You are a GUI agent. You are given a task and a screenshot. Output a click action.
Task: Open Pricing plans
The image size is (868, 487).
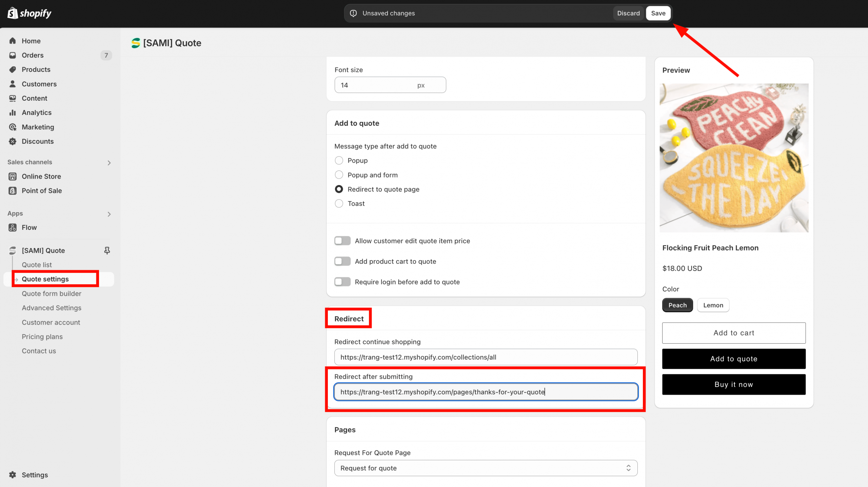(42, 337)
